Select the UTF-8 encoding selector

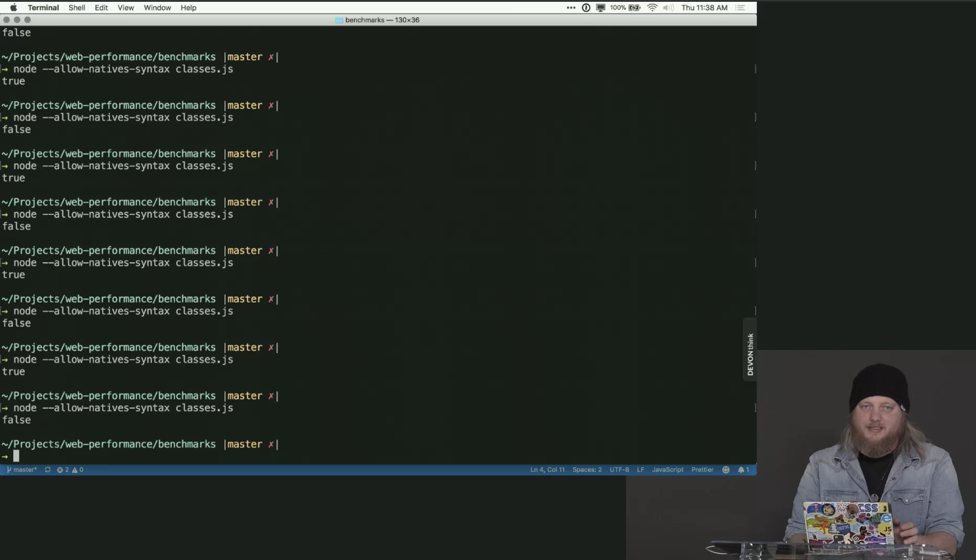[x=619, y=470]
